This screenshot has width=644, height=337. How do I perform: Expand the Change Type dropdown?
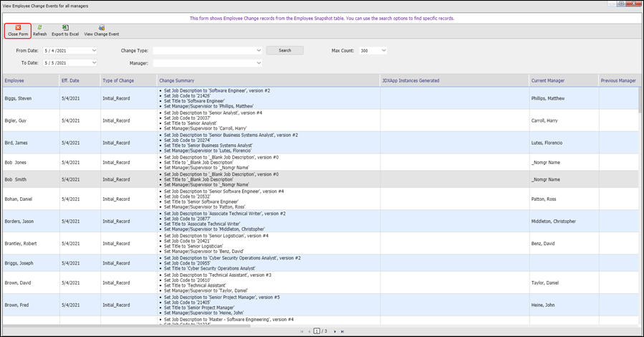[259, 51]
